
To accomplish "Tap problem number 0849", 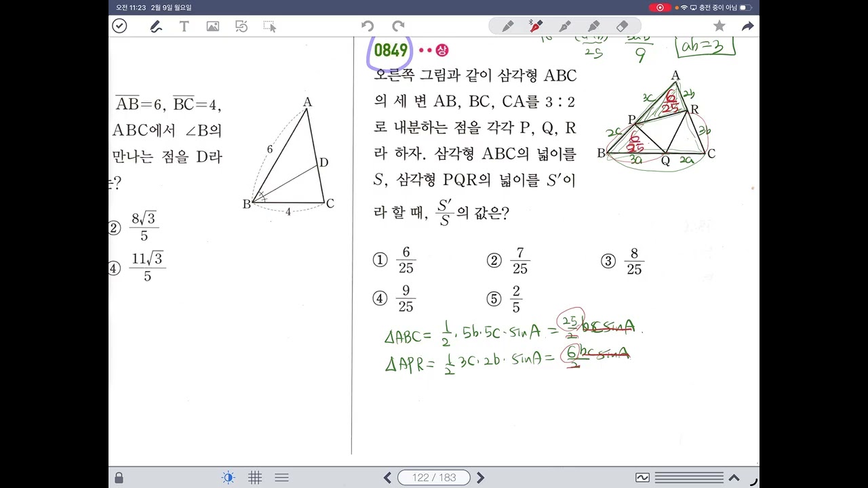I will 391,50.
